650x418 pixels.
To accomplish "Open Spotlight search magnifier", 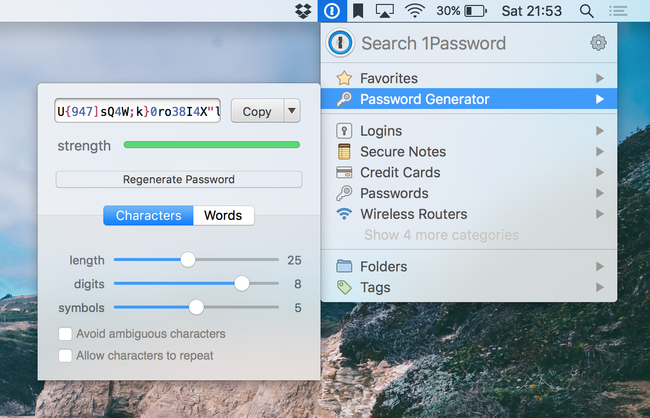I will [x=587, y=11].
